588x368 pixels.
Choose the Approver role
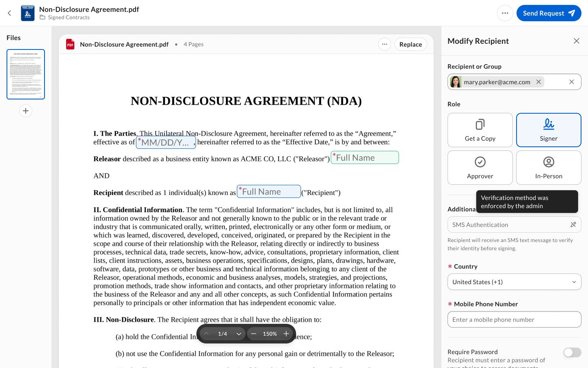(480, 168)
